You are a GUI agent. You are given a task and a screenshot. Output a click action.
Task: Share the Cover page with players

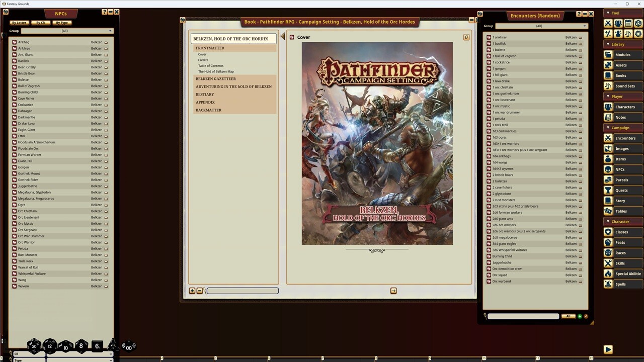tap(466, 37)
